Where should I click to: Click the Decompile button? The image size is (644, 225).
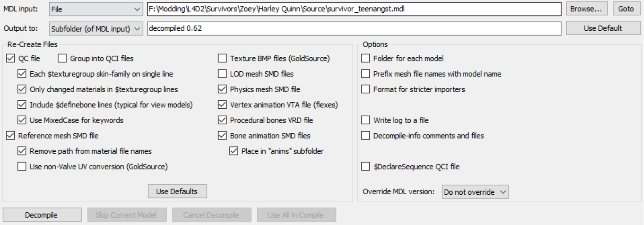[42, 215]
